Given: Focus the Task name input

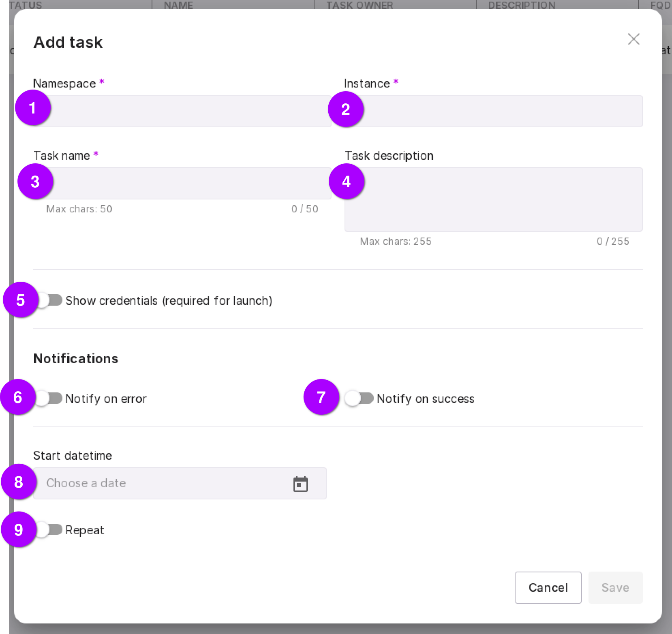Looking at the screenshot, I should pyautogui.click(x=190, y=183).
